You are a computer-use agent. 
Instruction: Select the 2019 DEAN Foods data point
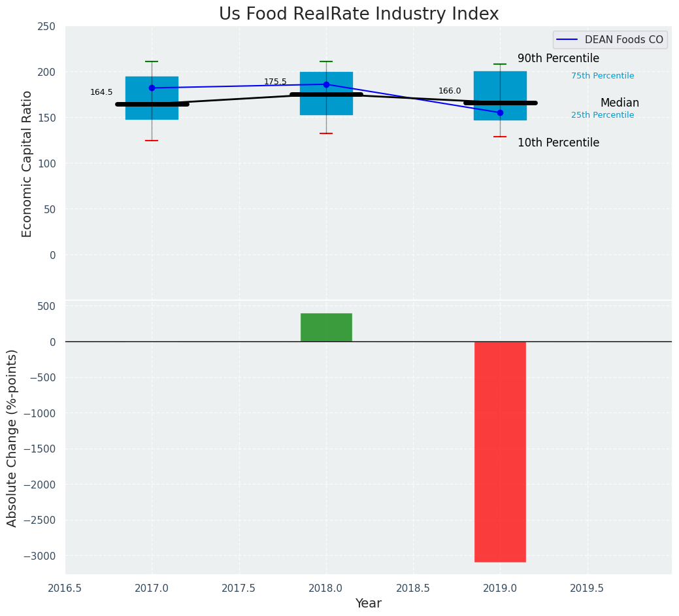tap(500, 112)
